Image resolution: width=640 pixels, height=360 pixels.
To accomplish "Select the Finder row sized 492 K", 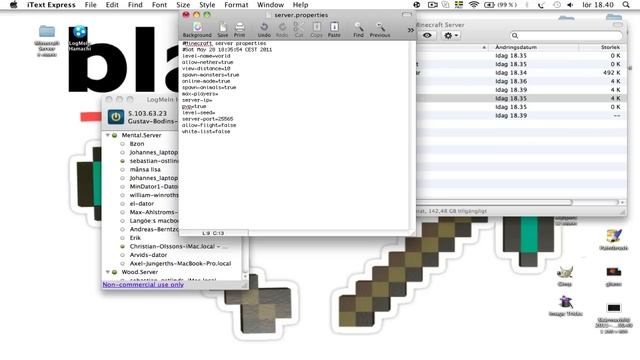I will tap(522, 73).
